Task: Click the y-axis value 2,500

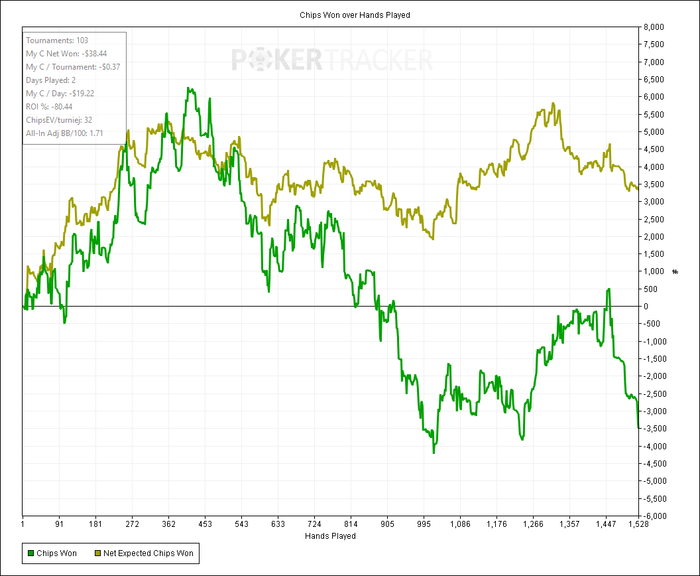Action: point(654,219)
